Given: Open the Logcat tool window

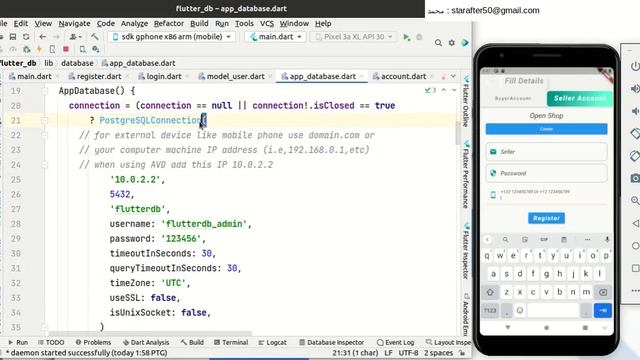Looking at the screenshot, I should pyautogui.click(x=273, y=342).
